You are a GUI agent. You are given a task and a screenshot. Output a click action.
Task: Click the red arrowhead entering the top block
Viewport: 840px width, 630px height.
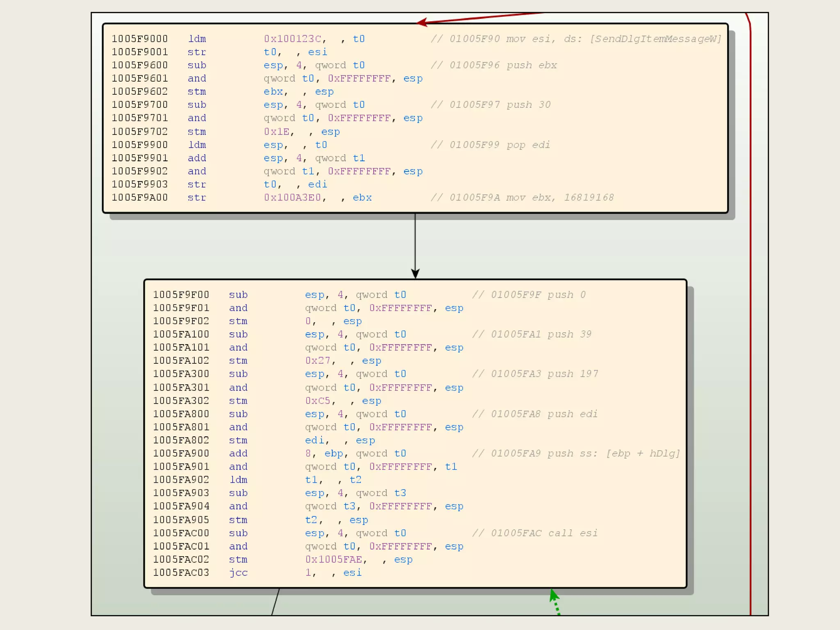coord(422,22)
